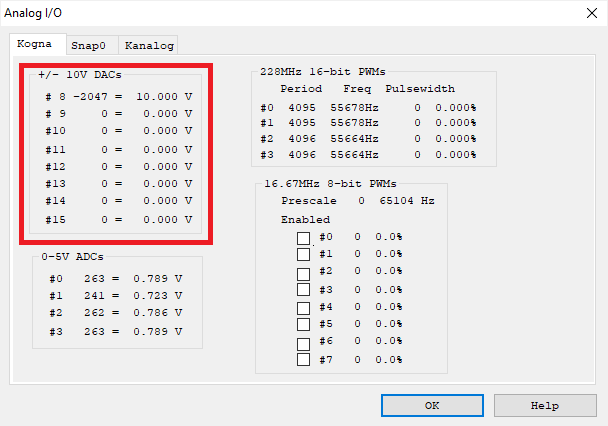608x426 pixels.
Task: Enable the 8-bit PWM #7 checkbox
Action: [x=304, y=359]
